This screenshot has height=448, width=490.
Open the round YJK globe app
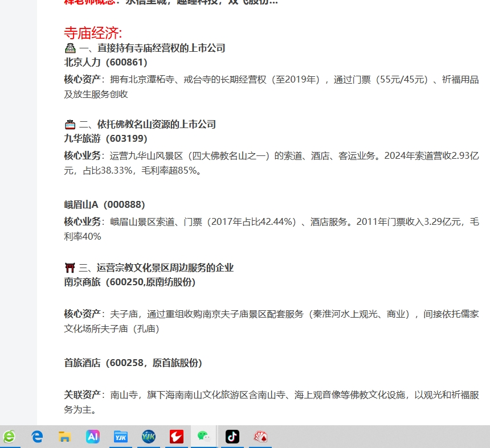click(x=149, y=437)
